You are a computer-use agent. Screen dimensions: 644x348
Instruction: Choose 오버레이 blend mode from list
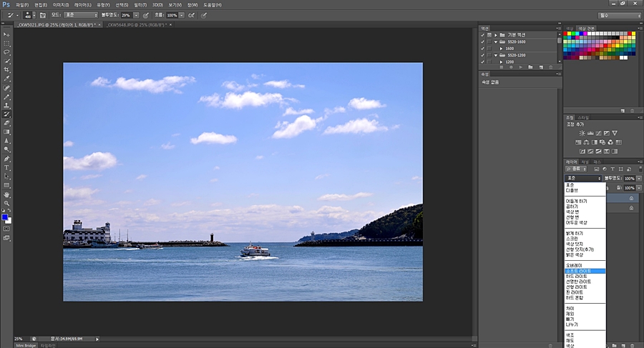click(575, 266)
